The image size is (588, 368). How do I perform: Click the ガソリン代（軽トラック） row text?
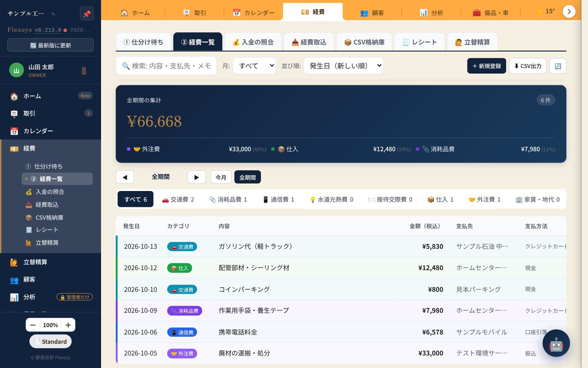255,247
